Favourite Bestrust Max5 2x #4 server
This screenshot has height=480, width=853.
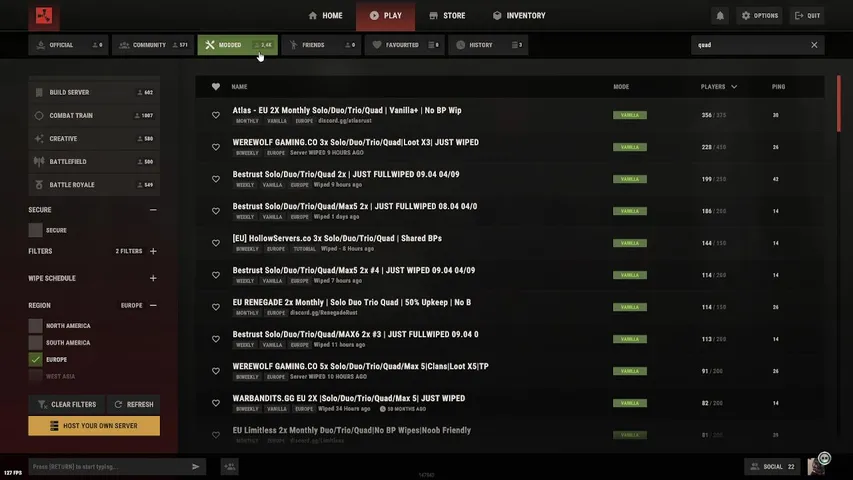pos(216,275)
